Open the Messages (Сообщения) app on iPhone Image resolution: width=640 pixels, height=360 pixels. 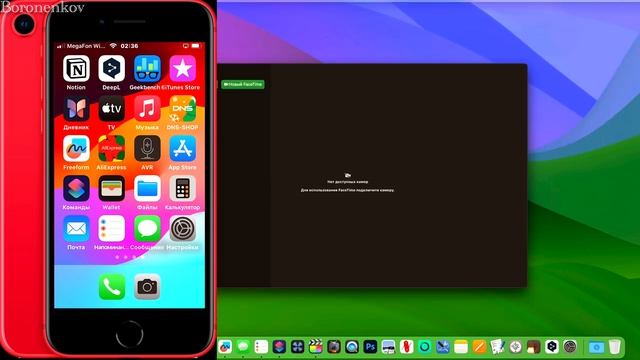[x=147, y=229]
